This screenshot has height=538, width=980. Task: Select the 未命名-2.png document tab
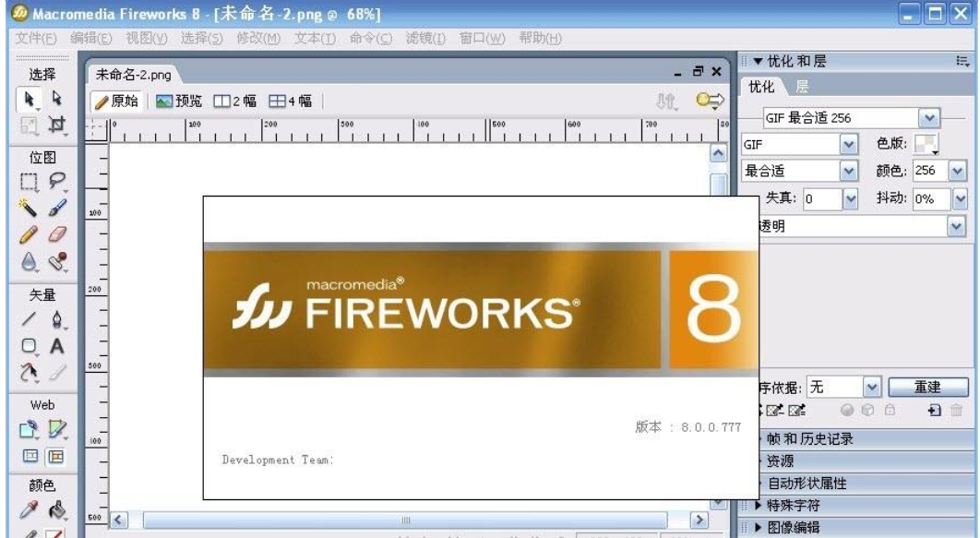tap(133, 75)
